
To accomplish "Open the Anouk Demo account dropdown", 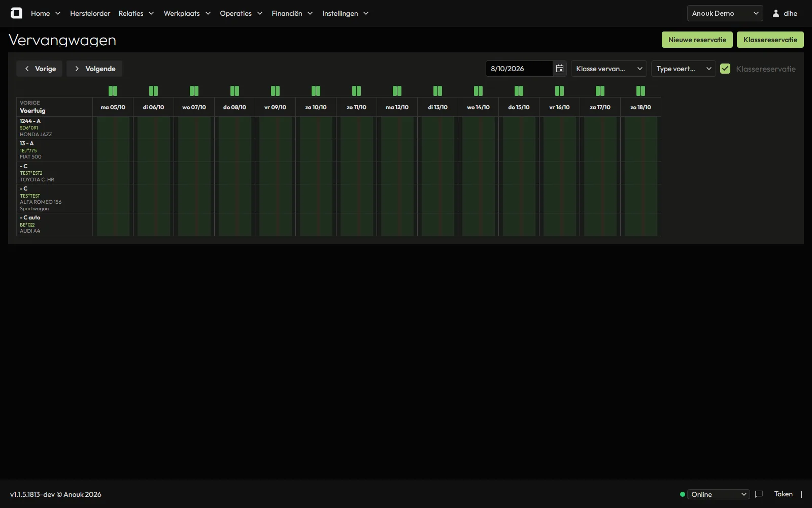I will point(725,13).
